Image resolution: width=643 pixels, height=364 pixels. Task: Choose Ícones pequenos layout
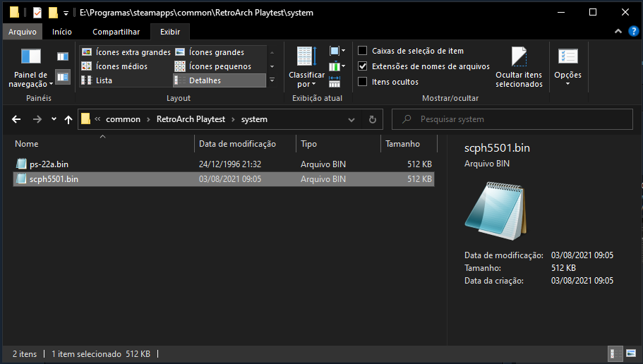pos(213,66)
